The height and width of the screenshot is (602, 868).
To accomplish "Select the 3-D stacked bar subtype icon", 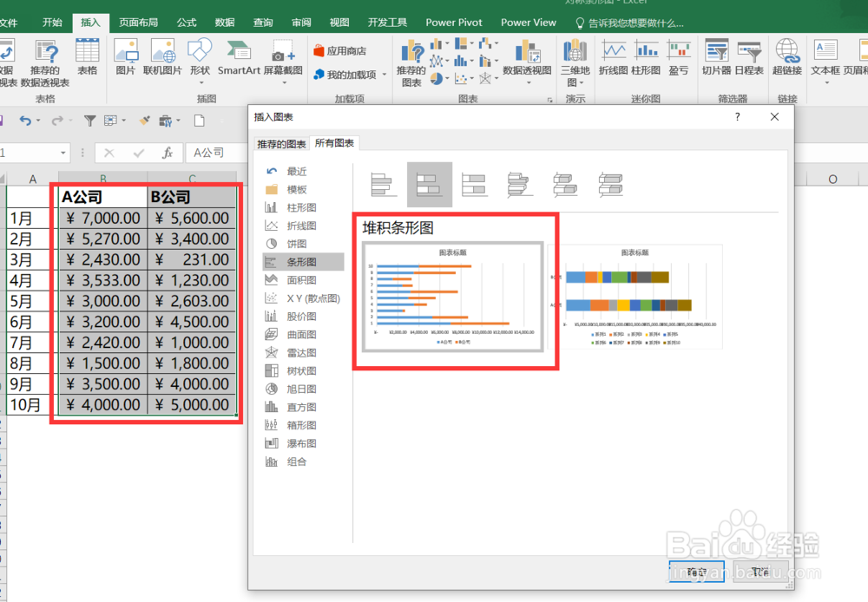I will (565, 184).
